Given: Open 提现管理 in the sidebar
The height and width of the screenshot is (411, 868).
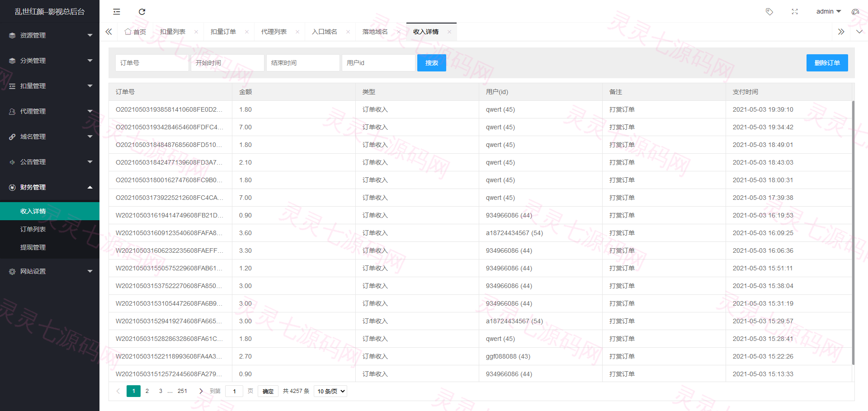Looking at the screenshot, I should (50, 247).
